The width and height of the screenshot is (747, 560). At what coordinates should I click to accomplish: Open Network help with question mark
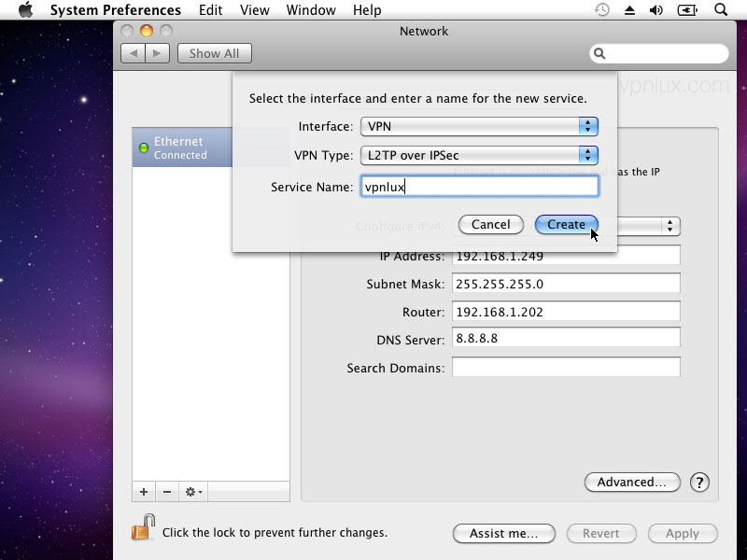click(699, 483)
